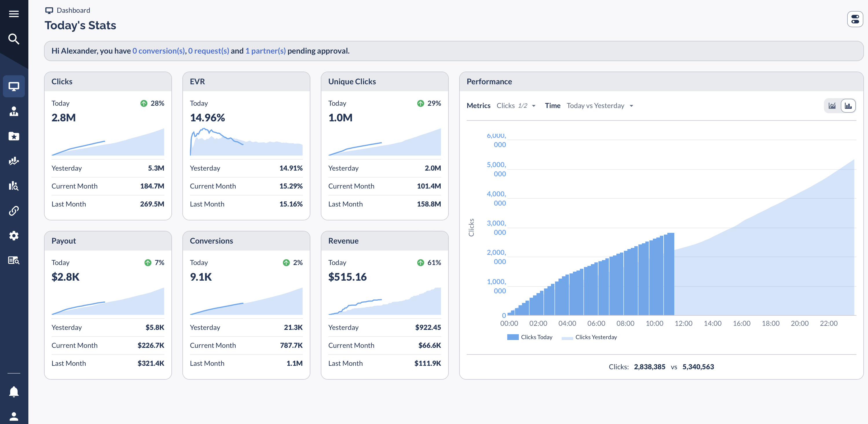This screenshot has width=868, height=424.
Task: Open the 1 partner(s) pending approval link
Action: (265, 51)
